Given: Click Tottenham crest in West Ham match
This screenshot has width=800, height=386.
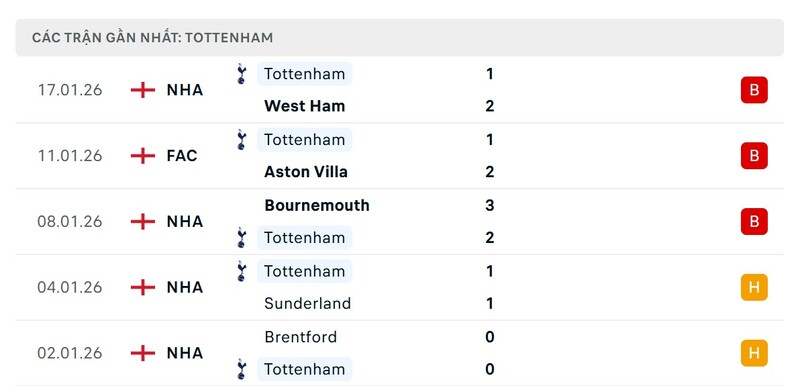Looking at the screenshot, I should tap(242, 74).
